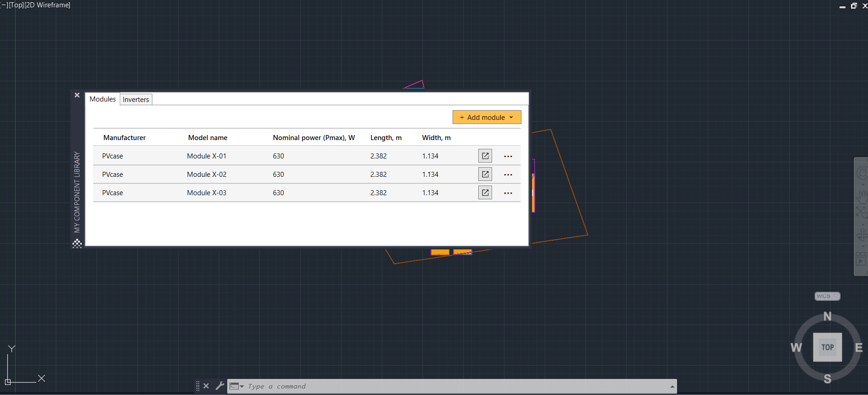The width and height of the screenshot is (868, 395).
Task: Select the Module X-02 model name cell
Action: [x=207, y=174]
